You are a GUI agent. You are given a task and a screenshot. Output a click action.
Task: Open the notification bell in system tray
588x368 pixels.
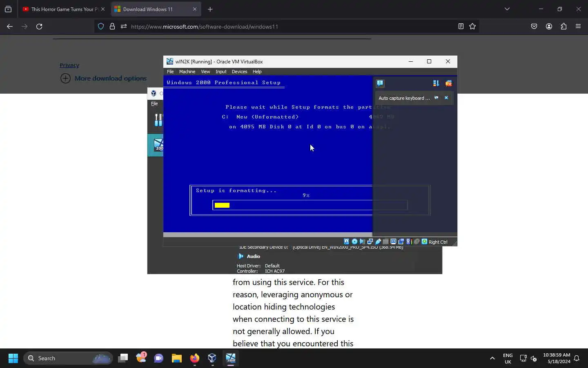point(577,358)
